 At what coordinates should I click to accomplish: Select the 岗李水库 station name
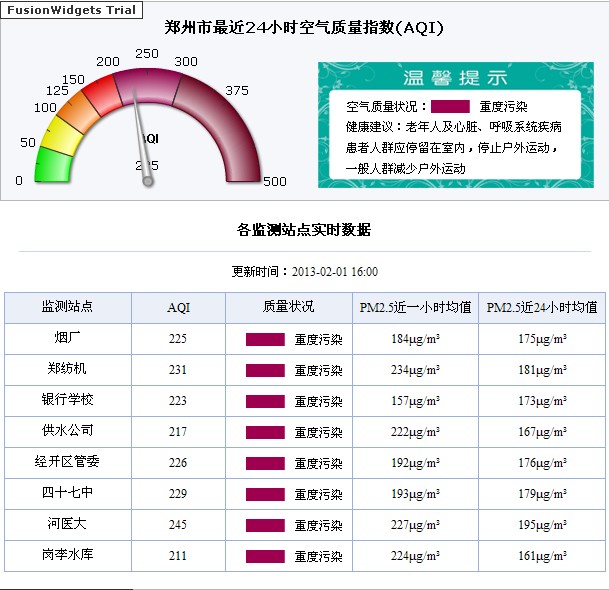67,554
